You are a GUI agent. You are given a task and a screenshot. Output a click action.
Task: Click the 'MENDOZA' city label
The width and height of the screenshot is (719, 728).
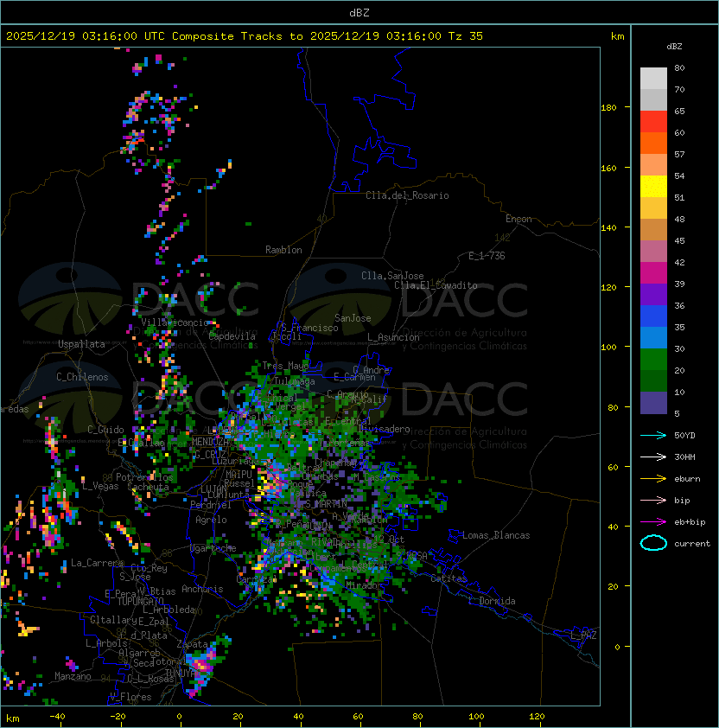[209, 441]
